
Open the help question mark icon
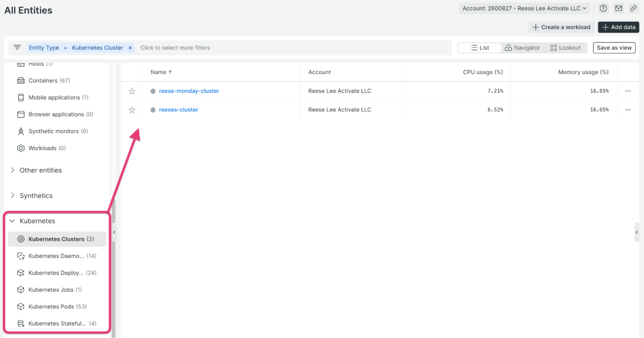pyautogui.click(x=603, y=8)
